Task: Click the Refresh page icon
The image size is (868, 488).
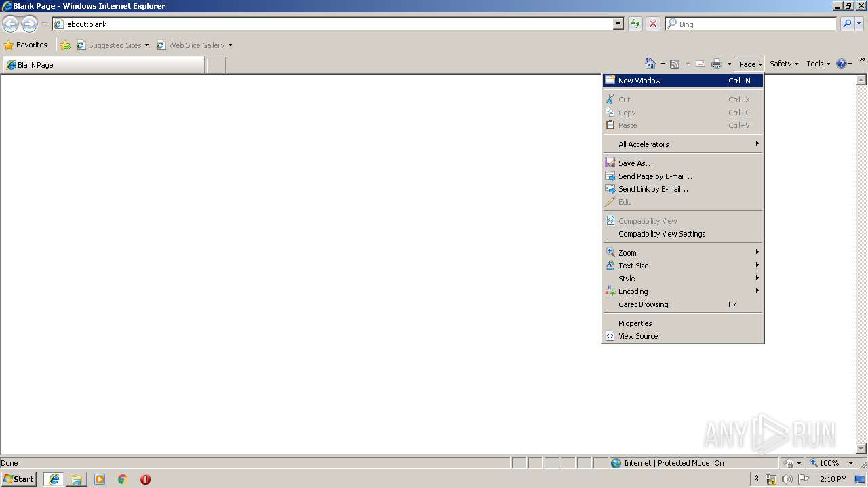Action: [x=635, y=24]
